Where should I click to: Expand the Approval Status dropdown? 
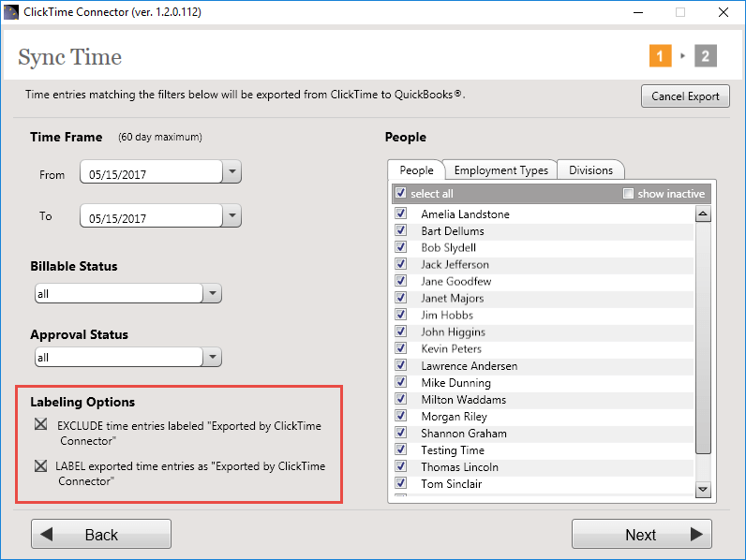[212, 357]
